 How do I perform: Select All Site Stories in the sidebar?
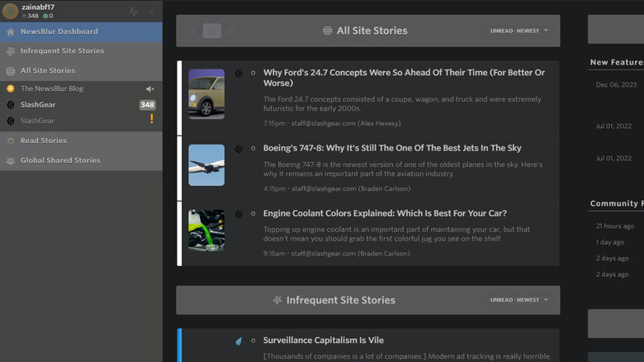[x=47, y=70]
